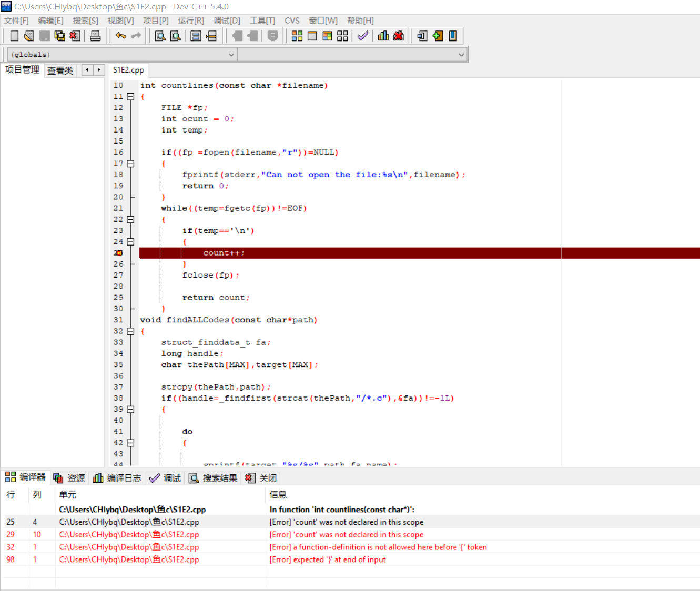Collapse the code fold at line 39

[130, 409]
